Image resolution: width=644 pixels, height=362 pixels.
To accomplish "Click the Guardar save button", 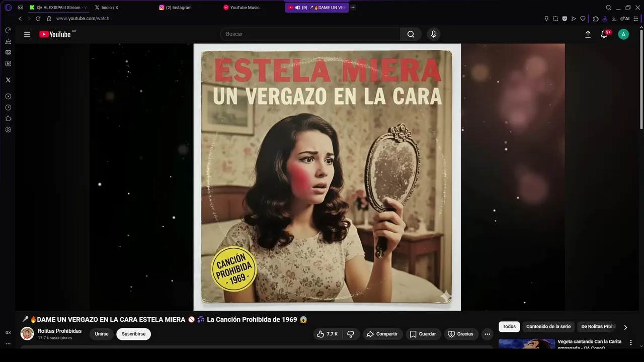I will pos(423,334).
